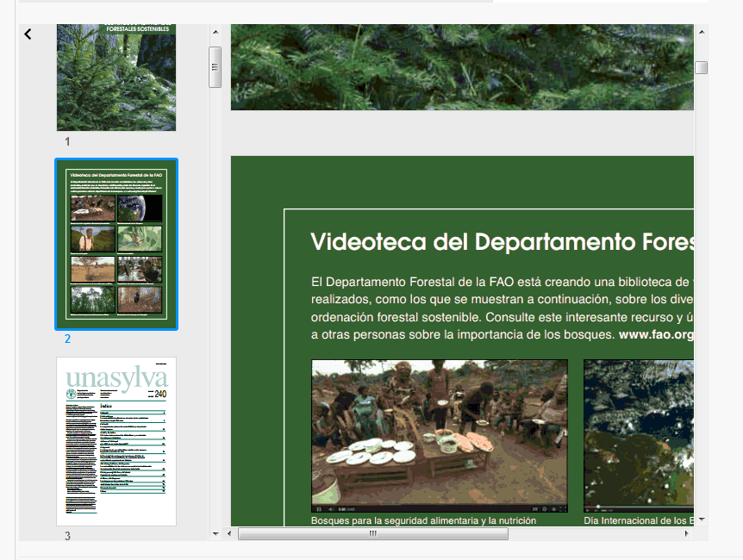Click the horizontal scroll-right arrow
The width and height of the screenshot is (743, 560).
pos(686,534)
